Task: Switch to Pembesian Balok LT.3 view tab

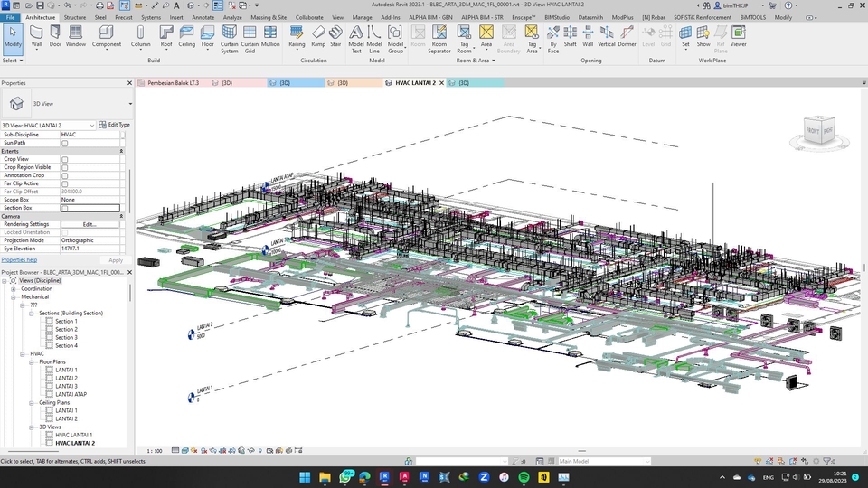Action: click(172, 82)
